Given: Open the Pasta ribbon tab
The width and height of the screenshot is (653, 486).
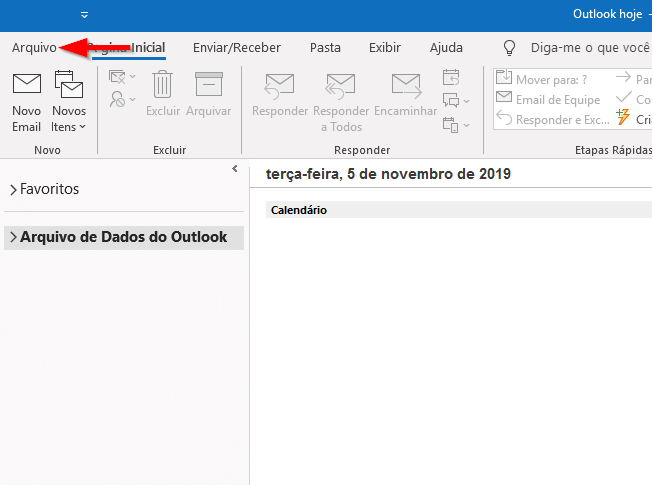Looking at the screenshot, I should point(325,47).
